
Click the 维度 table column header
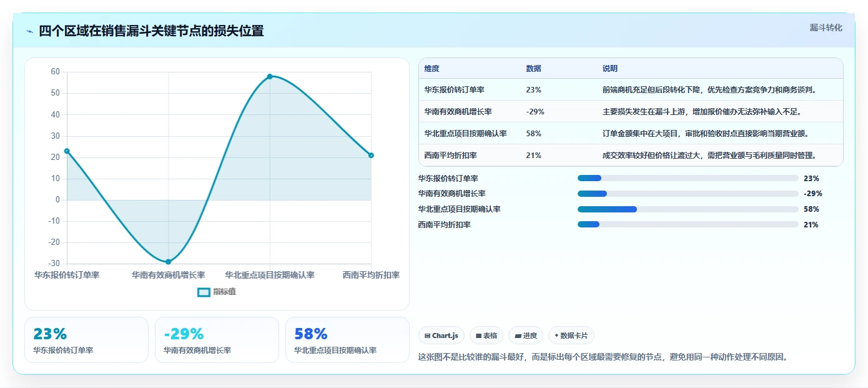[x=432, y=69]
